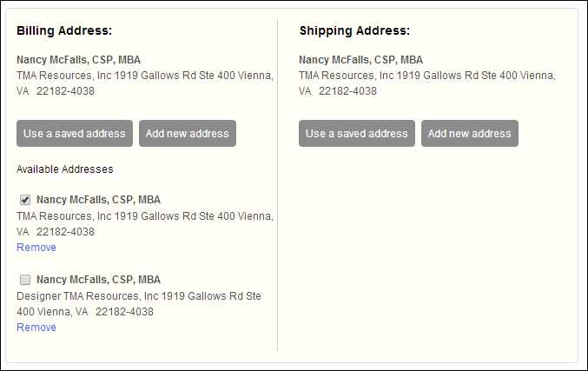The width and height of the screenshot is (588, 371).
Task: Select name label beside the checked checkbox
Action: [98, 200]
